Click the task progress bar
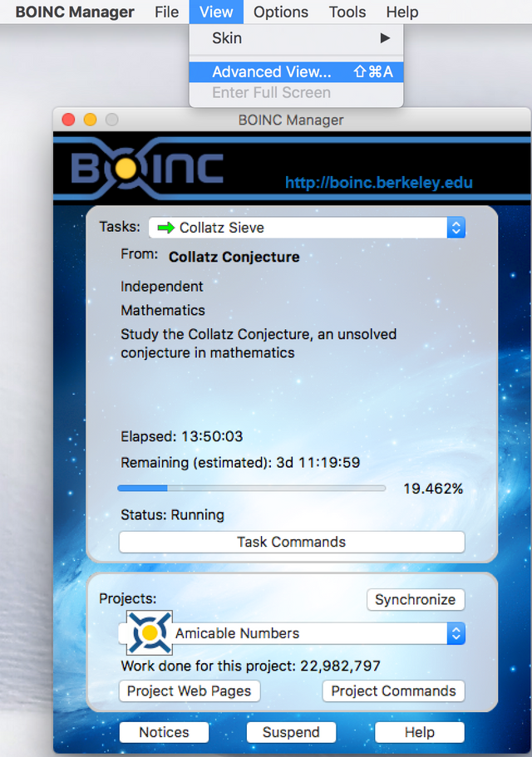532x757 pixels. [x=252, y=489]
